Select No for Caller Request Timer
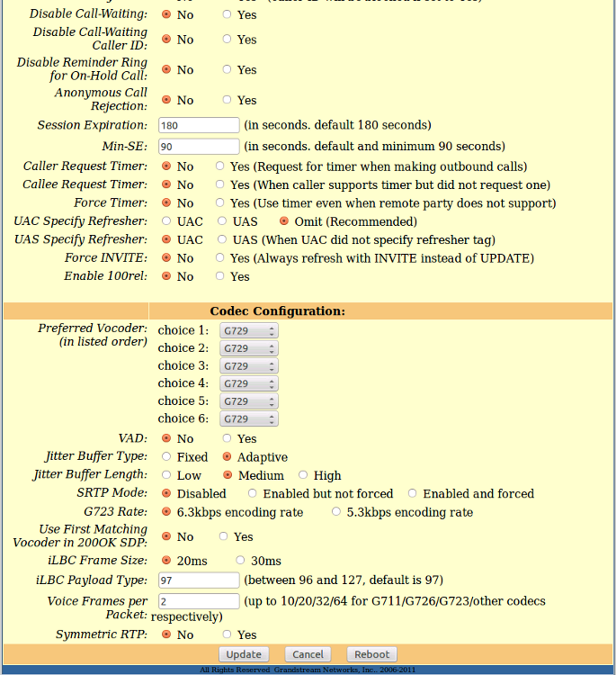616x675 pixels. (166, 166)
